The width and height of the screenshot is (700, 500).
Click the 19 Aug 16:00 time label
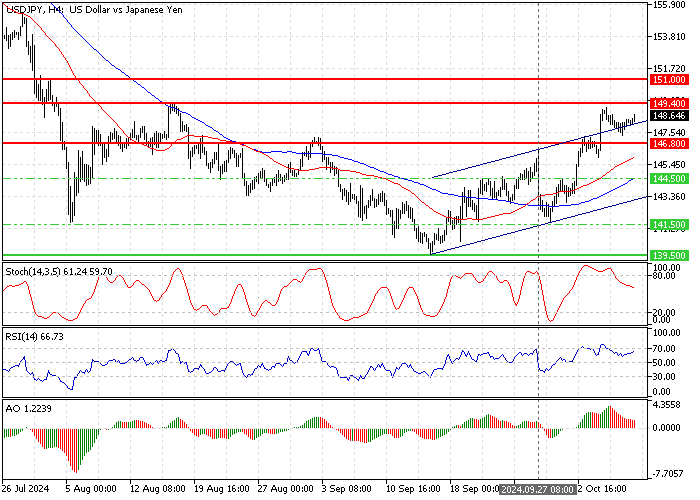pos(222,489)
